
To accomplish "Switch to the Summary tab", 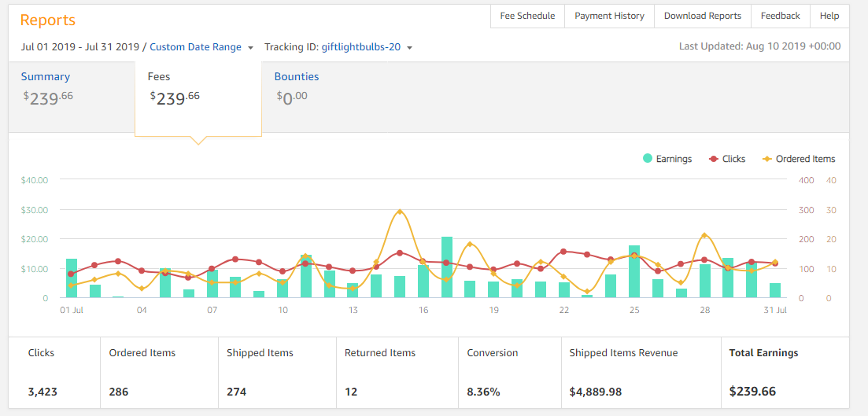I will 46,76.
